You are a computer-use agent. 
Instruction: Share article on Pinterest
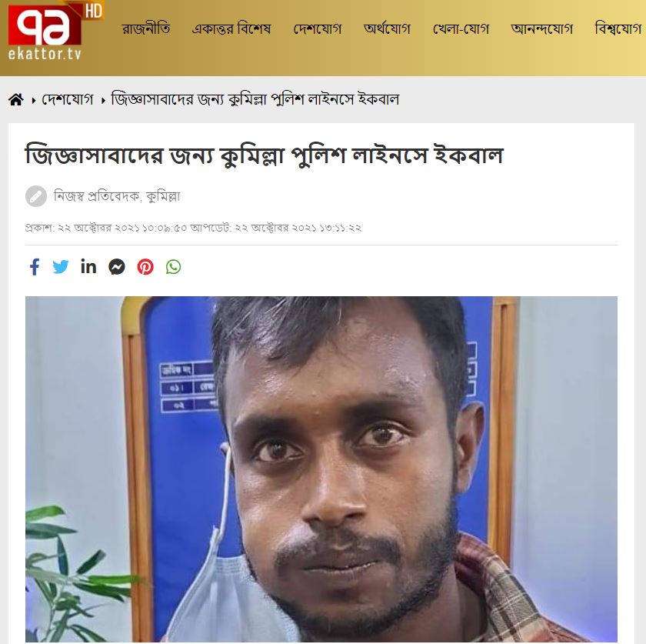(x=145, y=267)
